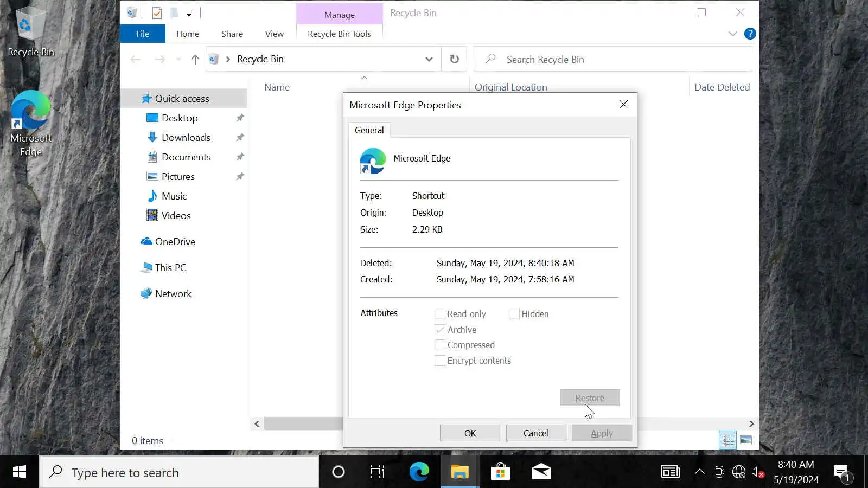Viewport: 868px width, 488px height.
Task: Click the pin icon next to Desktop
Action: [240, 118]
